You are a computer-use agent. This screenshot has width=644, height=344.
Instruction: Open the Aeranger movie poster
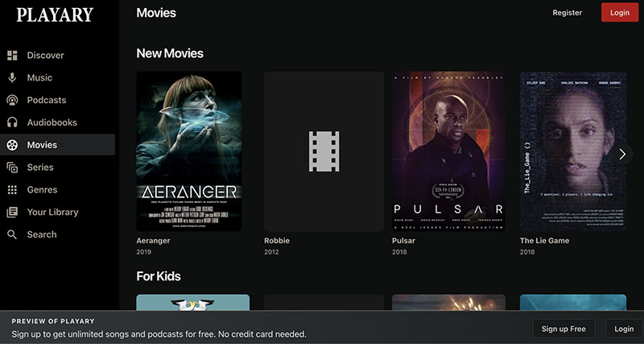click(189, 151)
